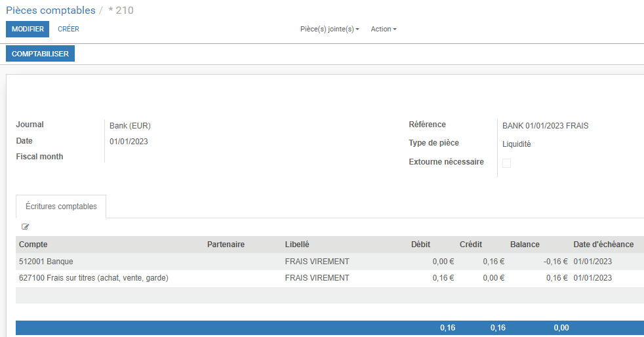Click the edit-list pencil icon above the table
Image resolution: width=644 pixels, height=337 pixels.
tap(25, 227)
